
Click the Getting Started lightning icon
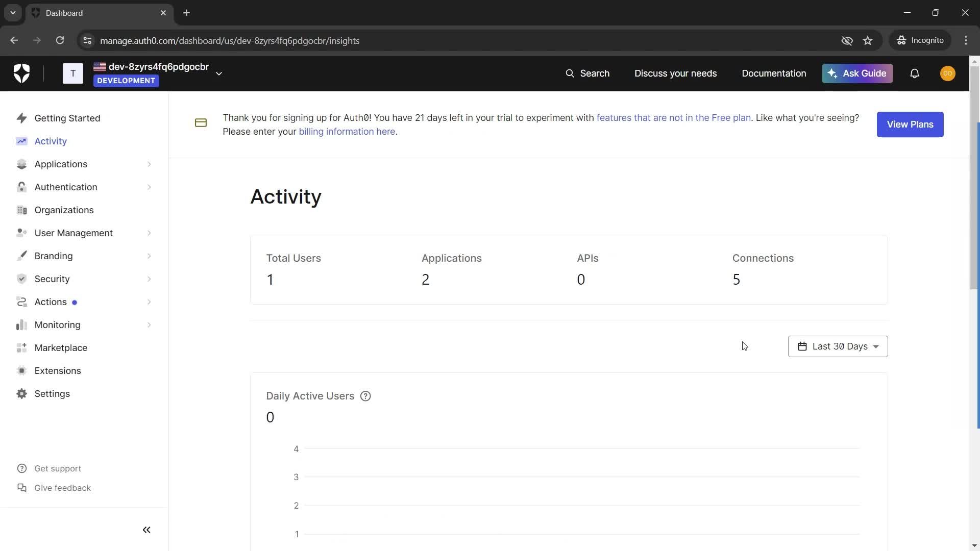tap(21, 118)
